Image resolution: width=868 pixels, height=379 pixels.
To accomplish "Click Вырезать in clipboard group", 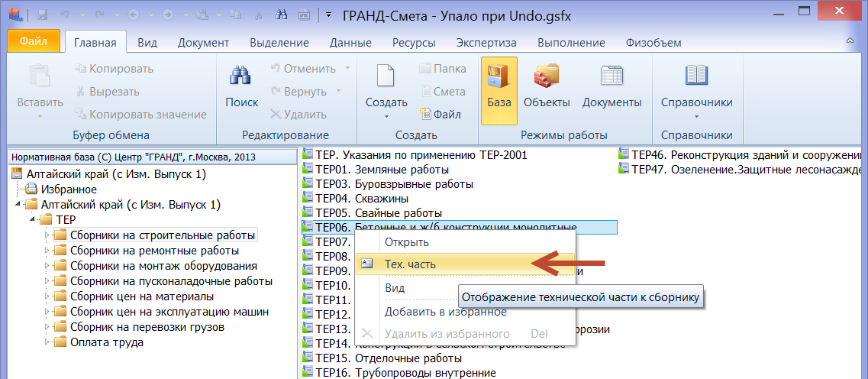I will pos(108,92).
